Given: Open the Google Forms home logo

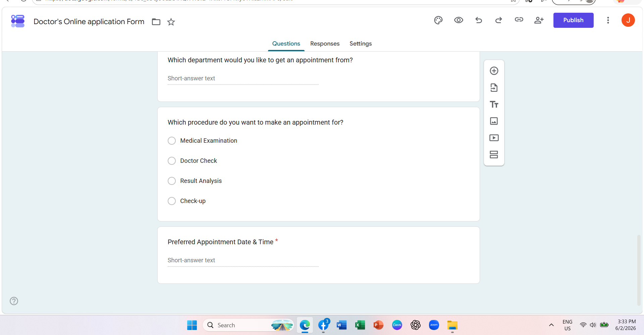Looking at the screenshot, I should pyautogui.click(x=18, y=21).
